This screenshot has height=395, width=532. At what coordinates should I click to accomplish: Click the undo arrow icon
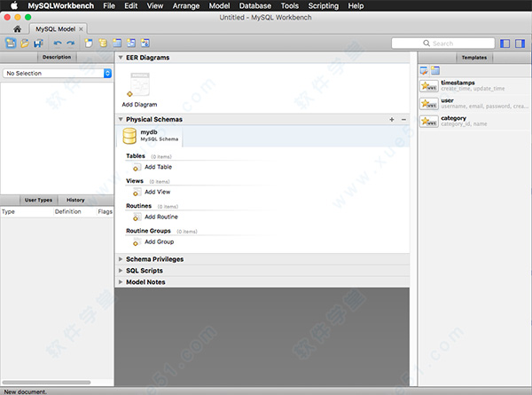coord(58,43)
